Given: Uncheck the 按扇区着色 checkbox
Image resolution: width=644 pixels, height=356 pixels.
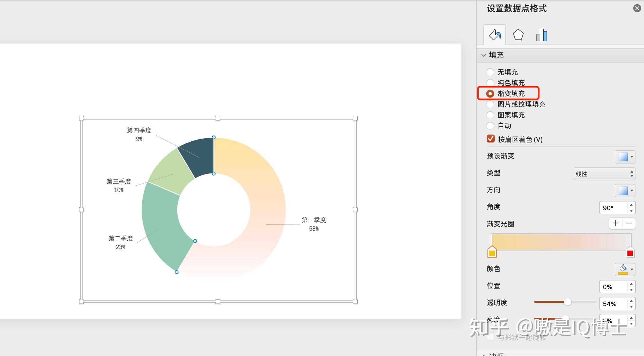Looking at the screenshot, I should click(x=491, y=139).
